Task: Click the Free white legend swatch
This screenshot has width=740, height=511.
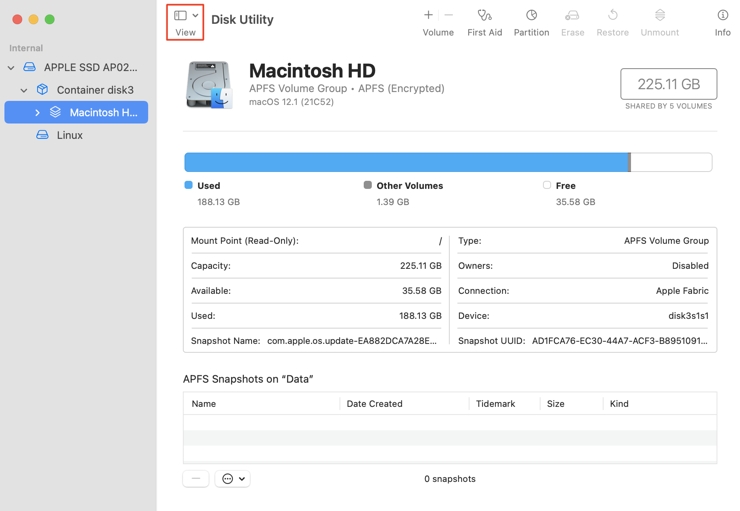Action: pos(547,185)
